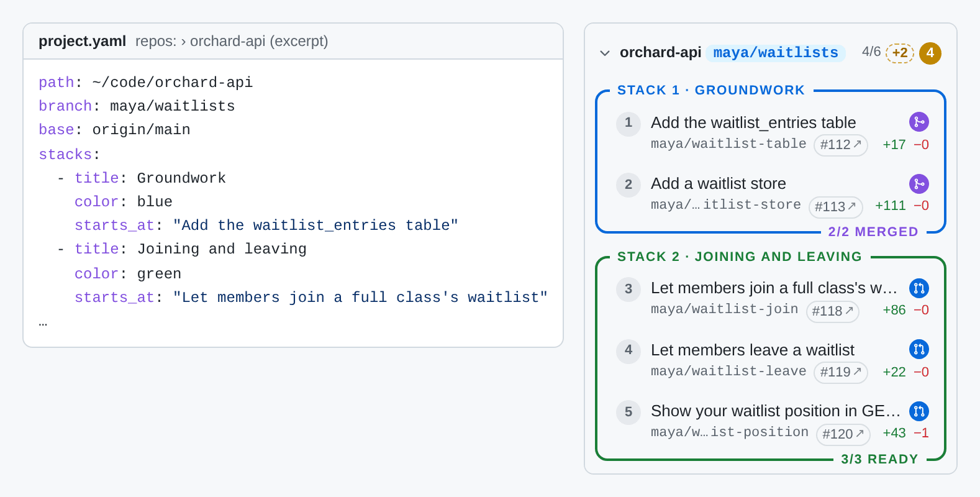The image size is (980, 497).
Task: Collapse the orchard-api repo section
Action: pyautogui.click(x=605, y=53)
